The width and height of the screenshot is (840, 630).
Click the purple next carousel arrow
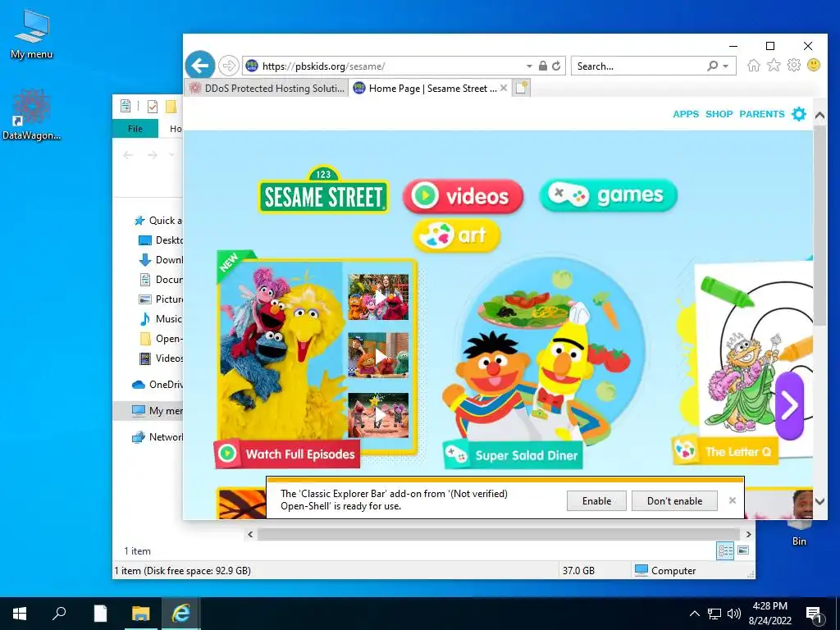pyautogui.click(x=790, y=405)
